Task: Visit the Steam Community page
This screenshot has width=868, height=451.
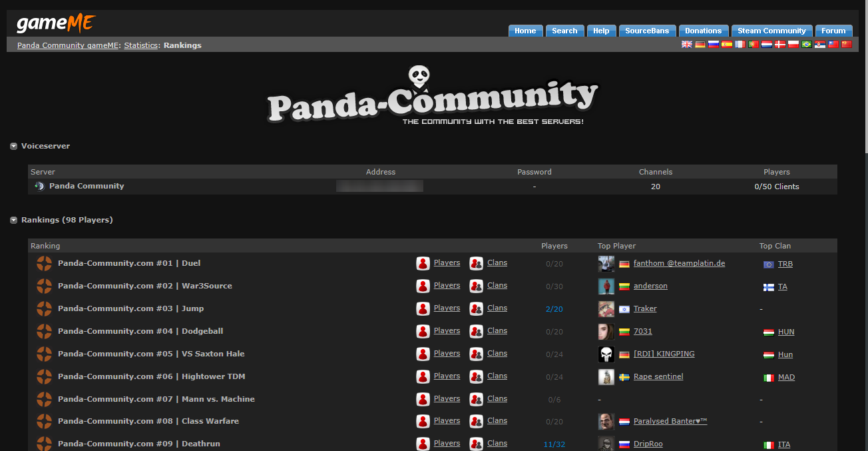Action: click(771, 30)
